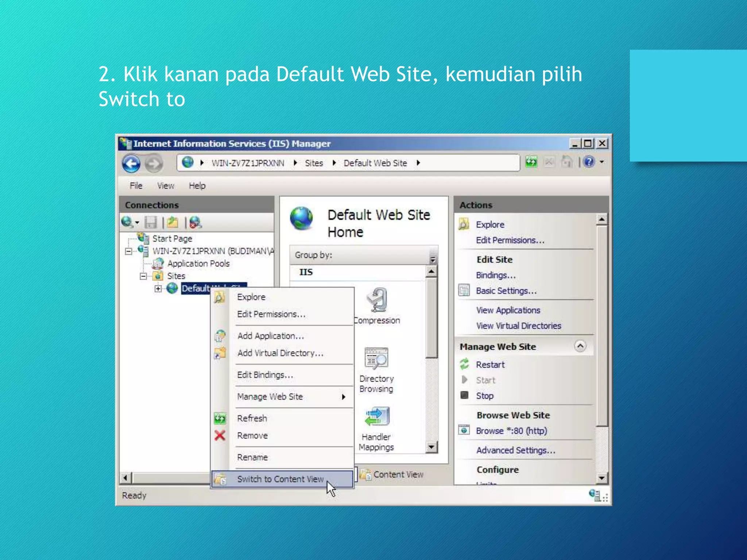Choose Rename in the context menu
The width and height of the screenshot is (747, 560).
(x=282, y=457)
